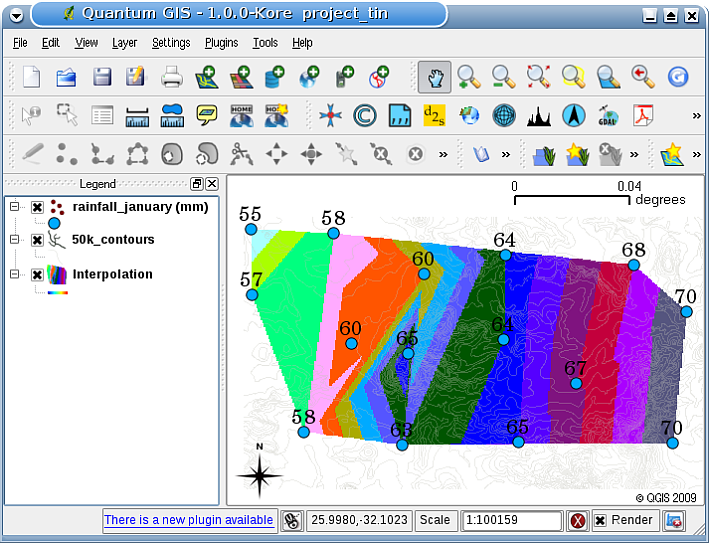The image size is (709, 543).
Task: Toggle the Render checkbox in status bar
Action: click(600, 520)
